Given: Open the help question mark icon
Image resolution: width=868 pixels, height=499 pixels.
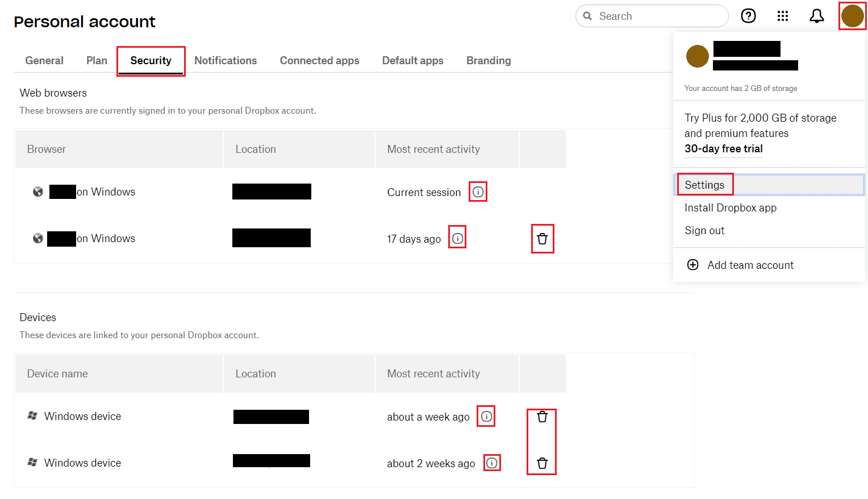Looking at the screenshot, I should point(748,16).
